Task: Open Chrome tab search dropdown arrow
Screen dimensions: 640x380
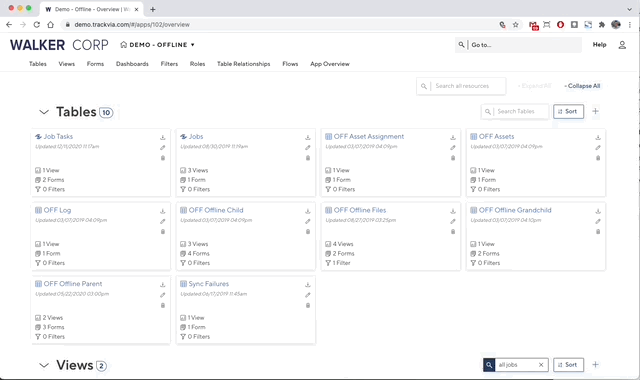Action: coord(629,9)
